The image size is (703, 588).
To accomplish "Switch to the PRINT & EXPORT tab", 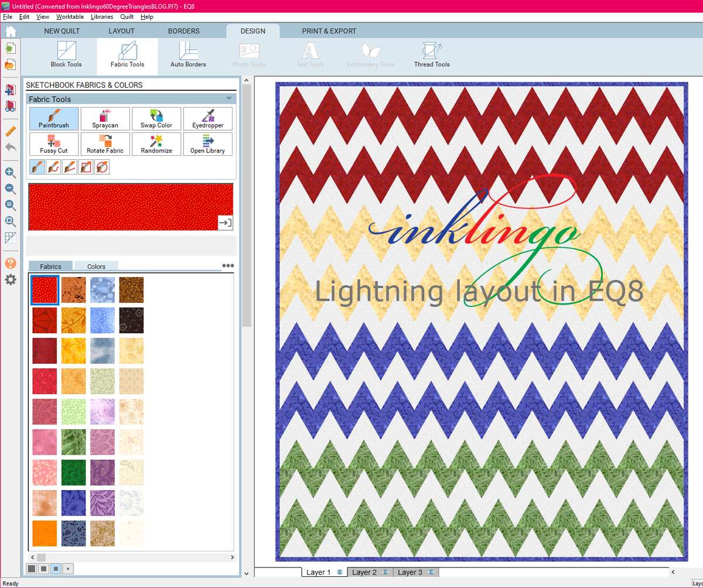I will tap(329, 31).
